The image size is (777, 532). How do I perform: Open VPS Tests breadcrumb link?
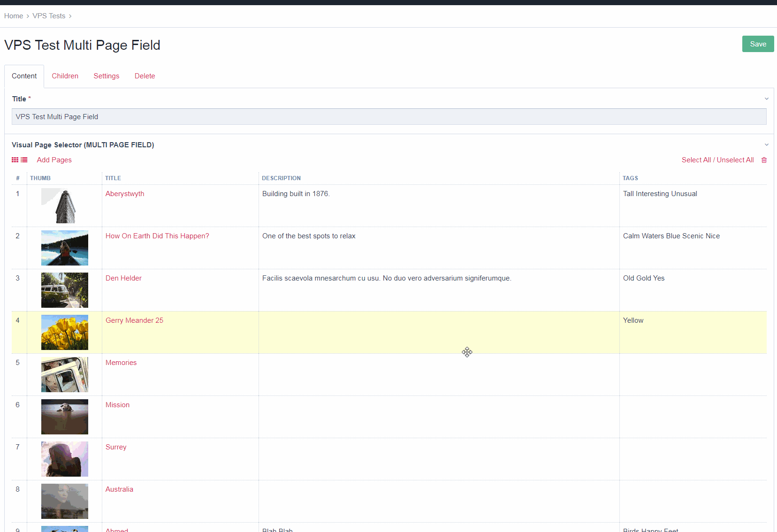(x=49, y=15)
